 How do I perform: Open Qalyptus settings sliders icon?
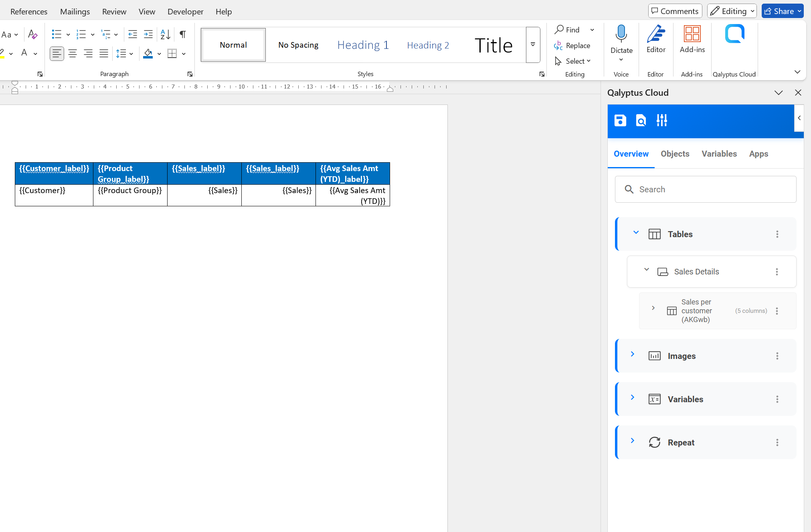pos(661,120)
